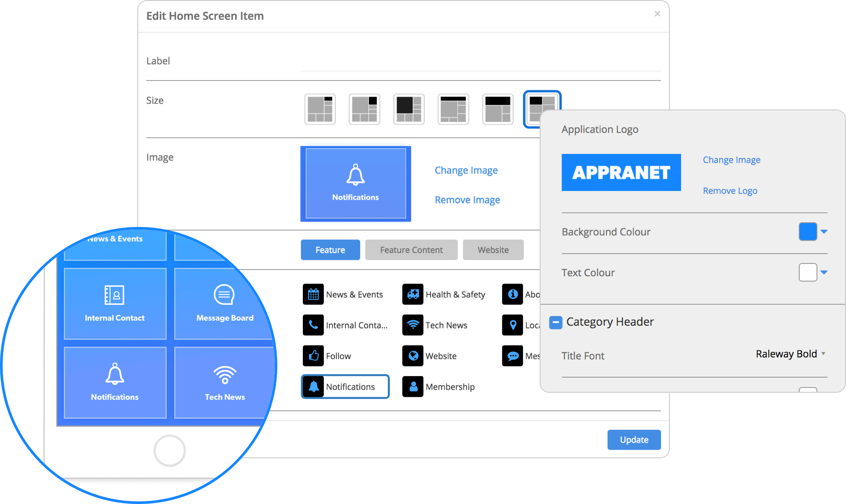Screen dimensions: 846x504
Task: Click the Messages speech bubble icon
Action: 512,356
